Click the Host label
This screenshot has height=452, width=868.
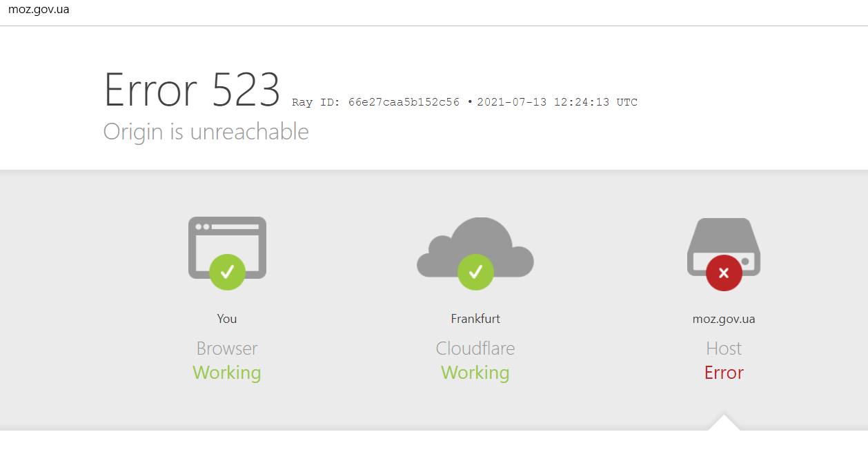(724, 348)
